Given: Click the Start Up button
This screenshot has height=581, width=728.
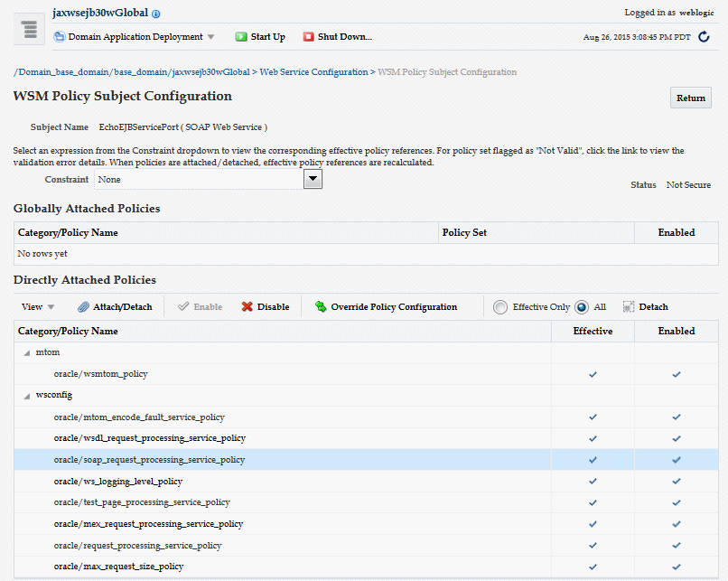Looking at the screenshot, I should 260,37.
